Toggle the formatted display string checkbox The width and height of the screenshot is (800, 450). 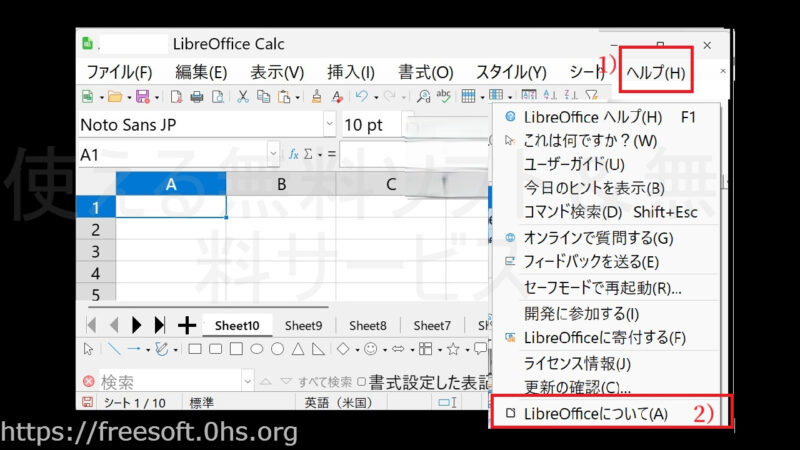pyautogui.click(x=361, y=382)
